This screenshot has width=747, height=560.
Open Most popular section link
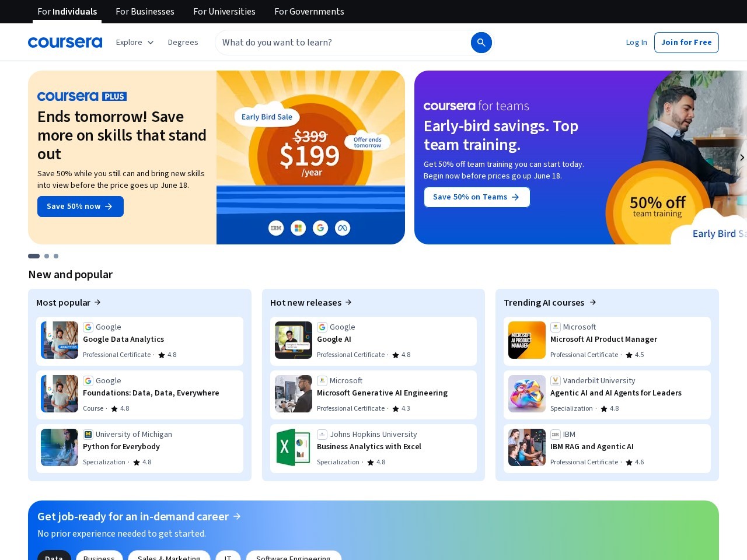click(x=69, y=302)
